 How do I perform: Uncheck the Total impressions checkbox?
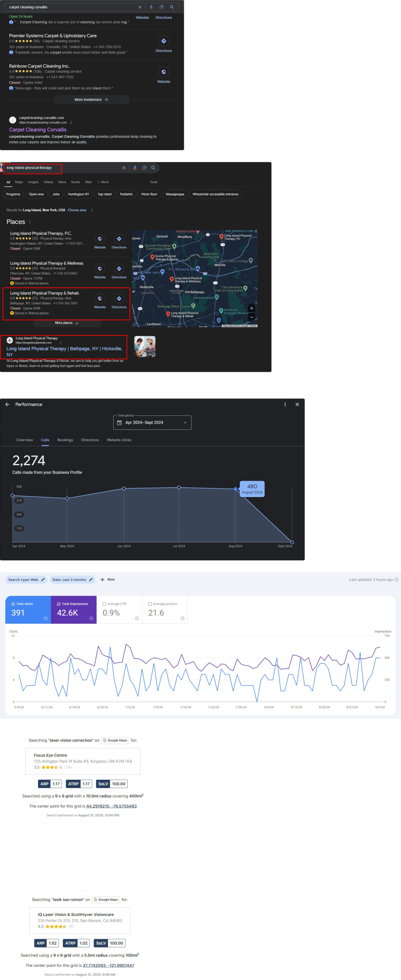pyautogui.click(x=59, y=604)
